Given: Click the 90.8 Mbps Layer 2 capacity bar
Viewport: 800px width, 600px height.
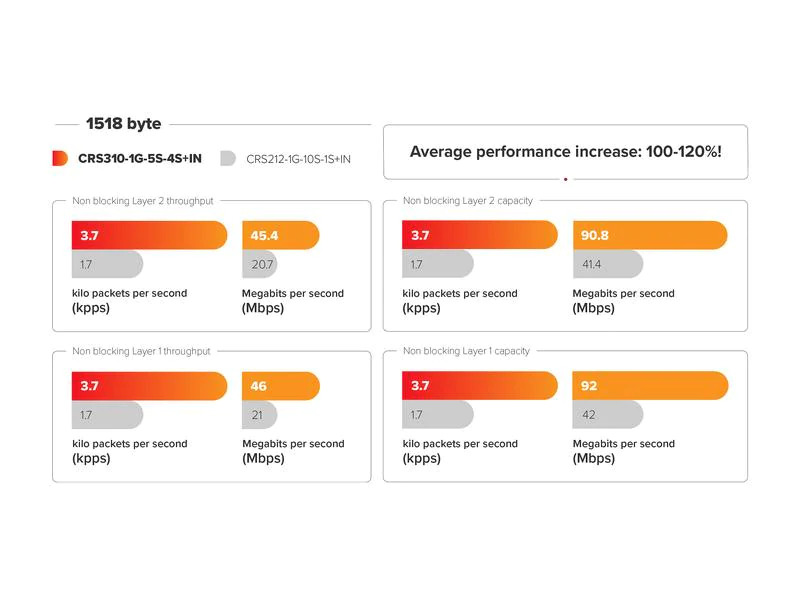Looking at the screenshot, I should 650,235.
